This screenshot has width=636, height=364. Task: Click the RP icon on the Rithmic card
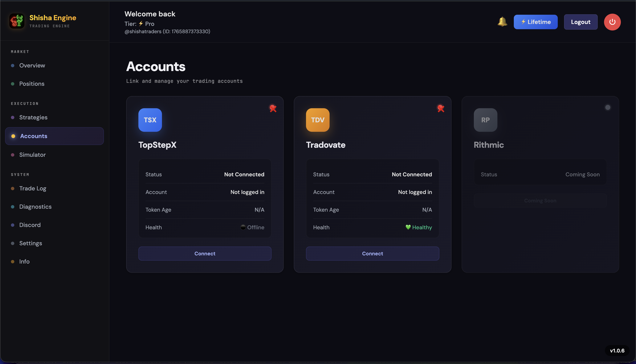tap(485, 120)
